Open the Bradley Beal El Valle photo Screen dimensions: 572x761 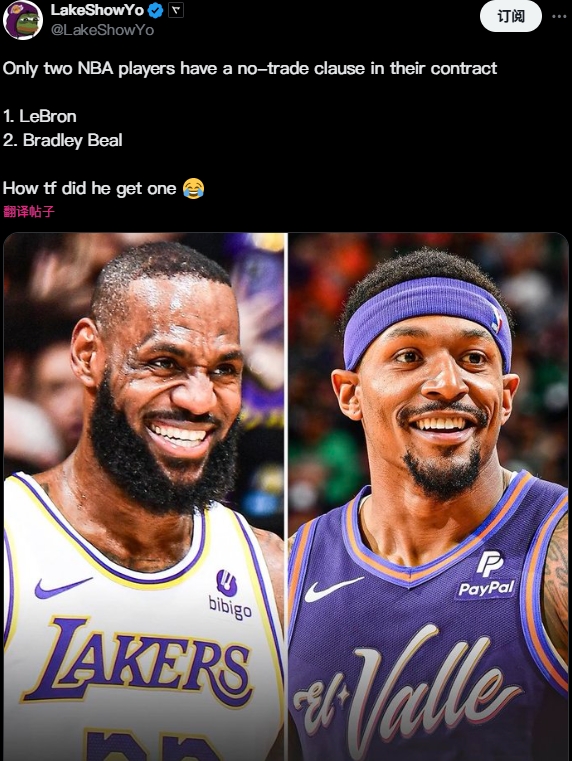click(428, 496)
